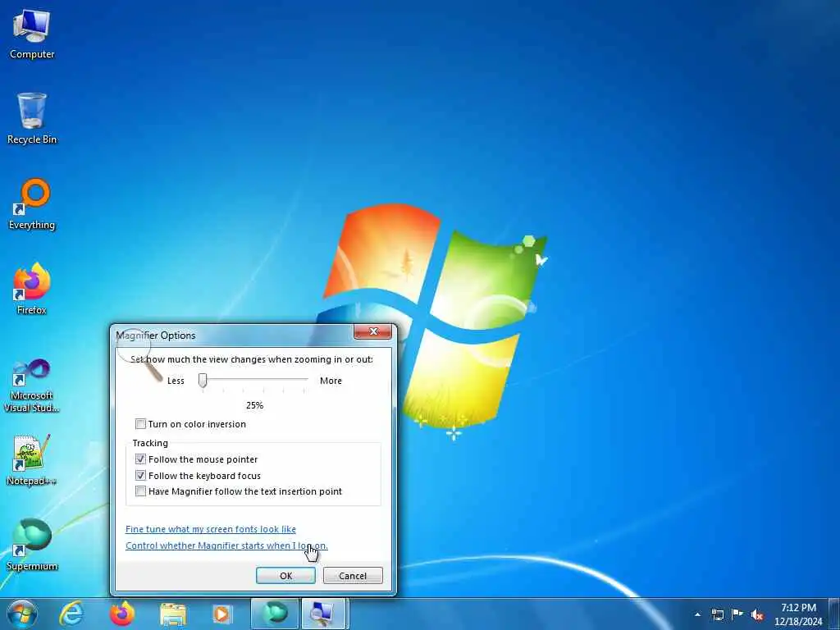
Task: Open Fine tune what my screen fonts look like
Action: point(211,529)
